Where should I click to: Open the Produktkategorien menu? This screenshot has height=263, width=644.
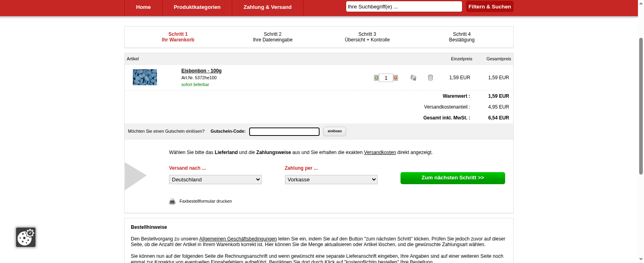[197, 7]
